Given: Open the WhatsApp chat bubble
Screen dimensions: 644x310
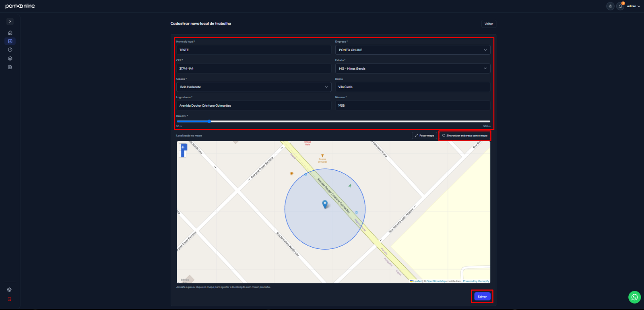Looking at the screenshot, I should click(634, 297).
